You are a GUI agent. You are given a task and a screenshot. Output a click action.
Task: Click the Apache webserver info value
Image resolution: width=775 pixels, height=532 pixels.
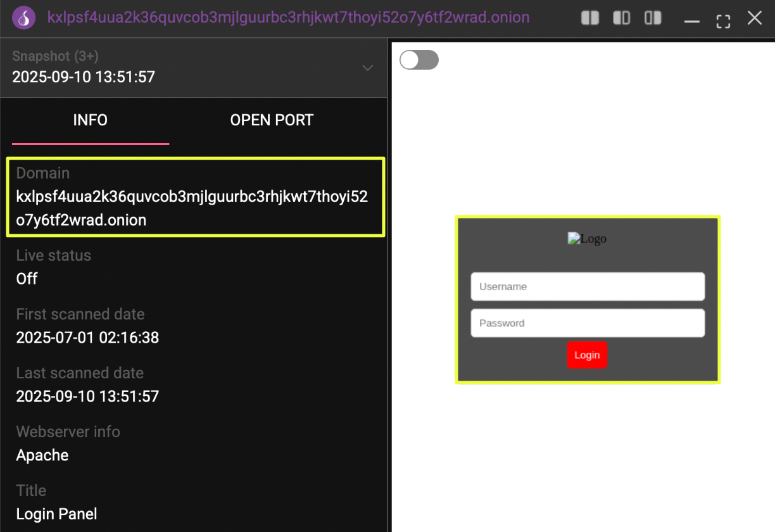tap(42, 455)
